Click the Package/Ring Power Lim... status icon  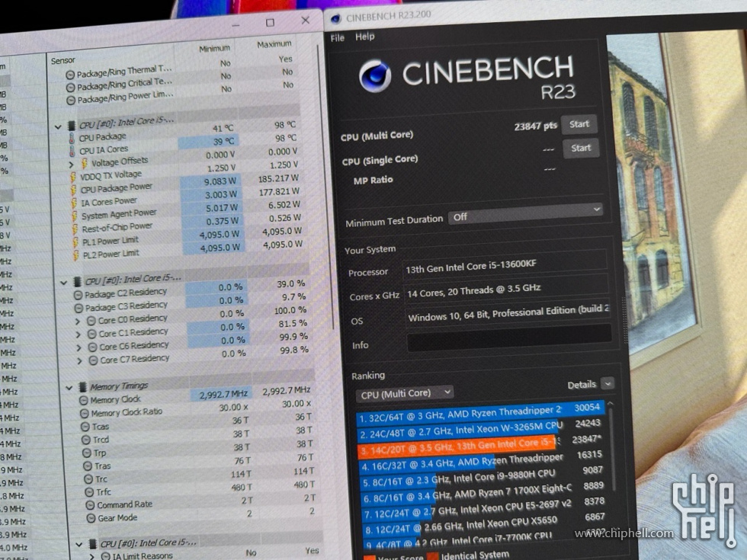click(x=71, y=101)
